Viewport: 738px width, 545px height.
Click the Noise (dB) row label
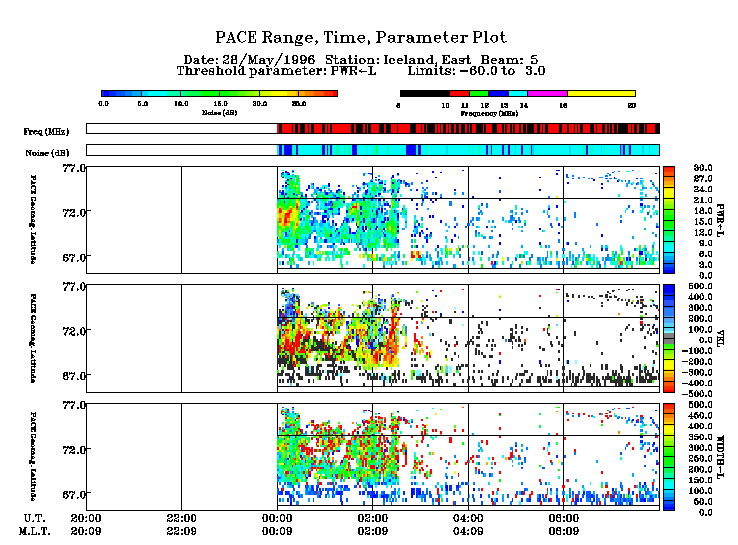coord(45,152)
